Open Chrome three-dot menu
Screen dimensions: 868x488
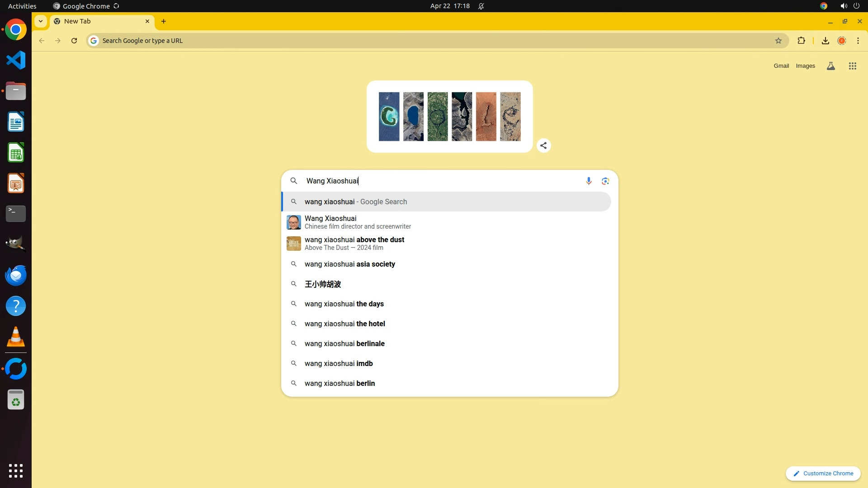coord(858,41)
